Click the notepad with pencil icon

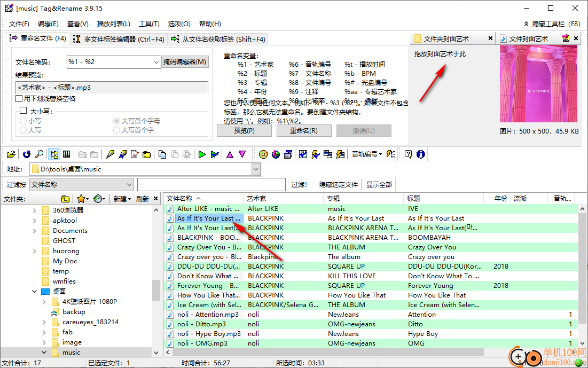[135, 154]
